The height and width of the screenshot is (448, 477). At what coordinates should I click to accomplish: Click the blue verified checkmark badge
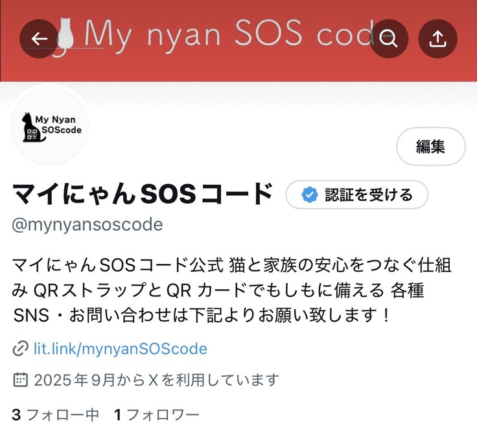click(310, 195)
